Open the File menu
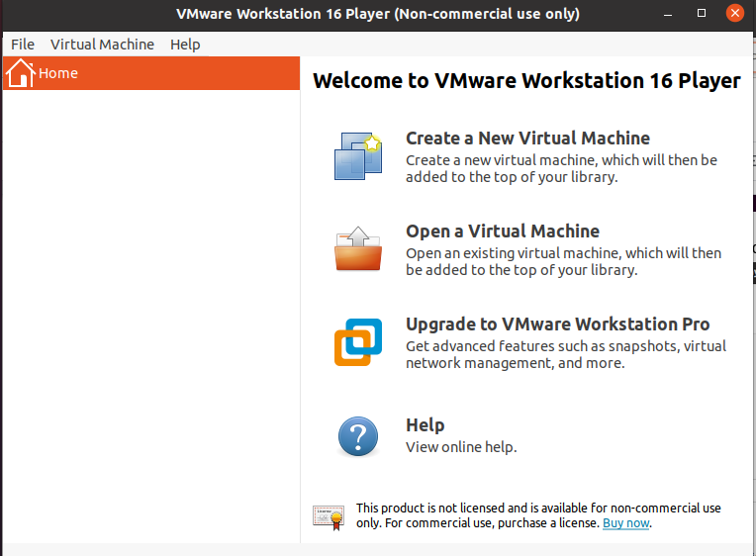Screen dimensions: 756x556 pyautogui.click(x=23, y=45)
